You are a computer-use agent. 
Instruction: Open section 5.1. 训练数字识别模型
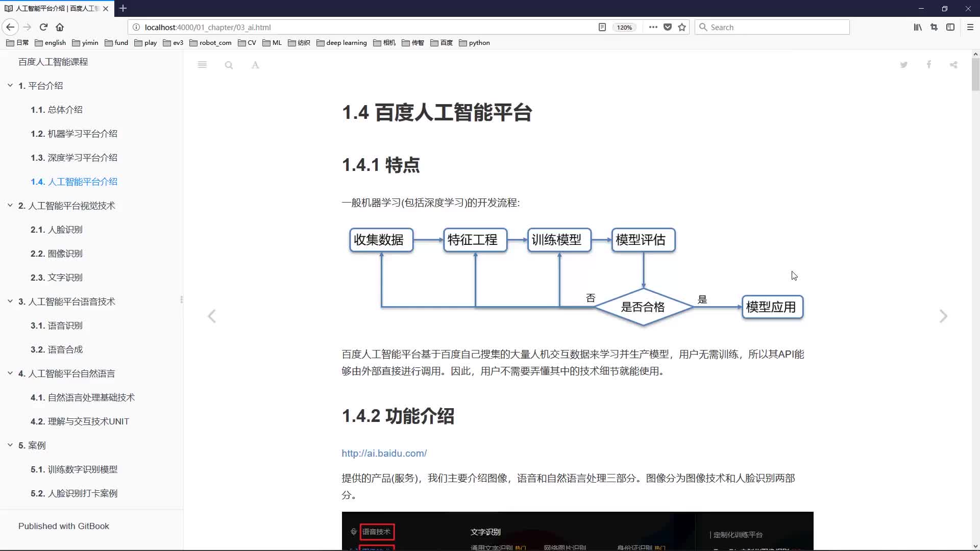74,469
